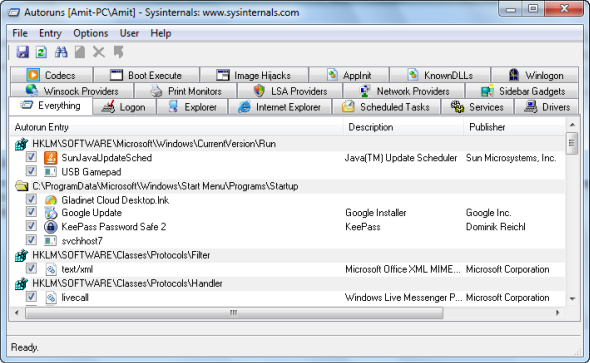590x363 pixels.
Task: Open the Winsock Providers tab
Action: [x=72, y=91]
